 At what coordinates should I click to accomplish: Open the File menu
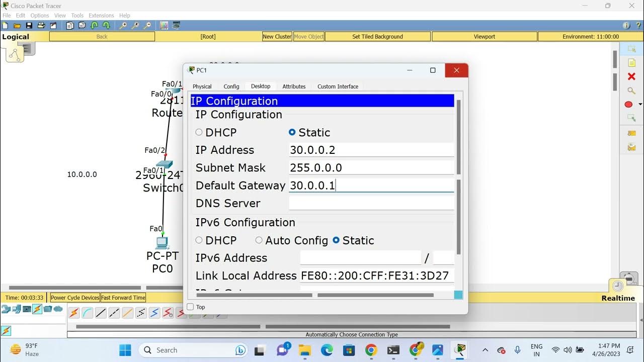click(x=7, y=16)
